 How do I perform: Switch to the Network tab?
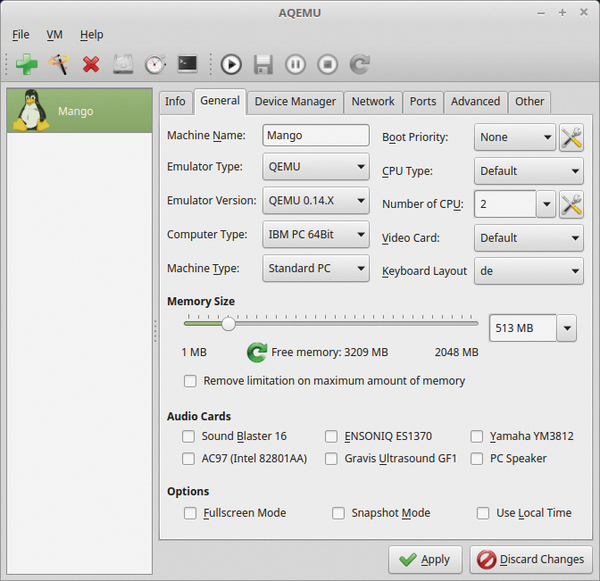pyautogui.click(x=373, y=102)
